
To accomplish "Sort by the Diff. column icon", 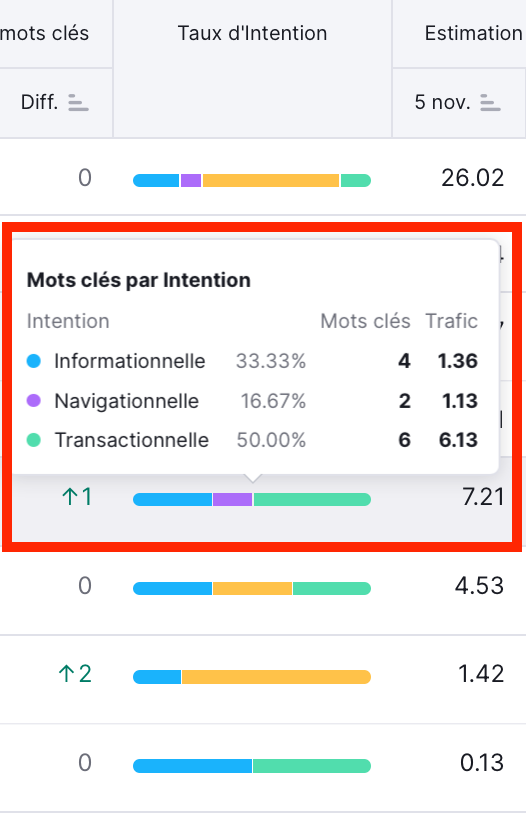I will click(x=78, y=103).
